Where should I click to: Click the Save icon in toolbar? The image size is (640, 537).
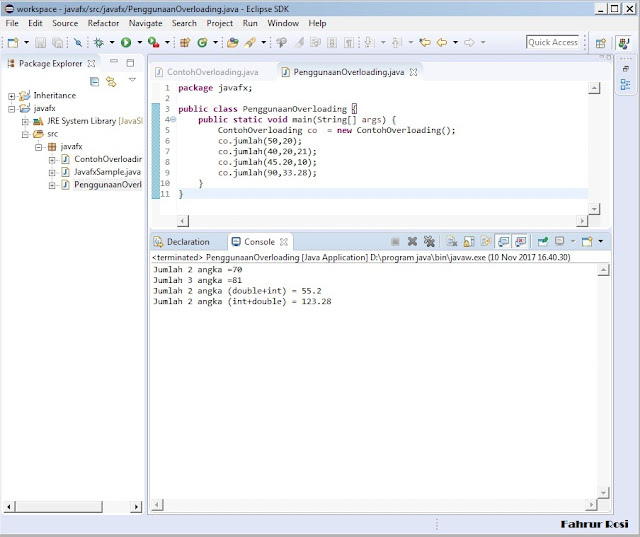(x=40, y=42)
